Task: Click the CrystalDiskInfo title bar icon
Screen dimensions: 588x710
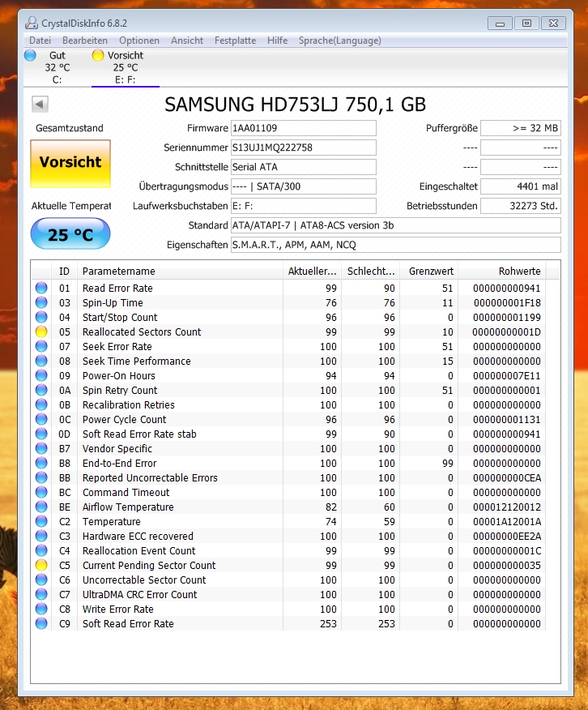Action: point(32,23)
